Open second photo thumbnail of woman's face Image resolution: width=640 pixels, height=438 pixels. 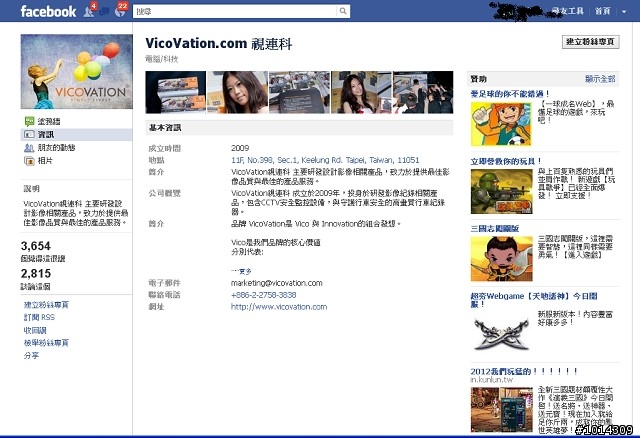(x=238, y=92)
